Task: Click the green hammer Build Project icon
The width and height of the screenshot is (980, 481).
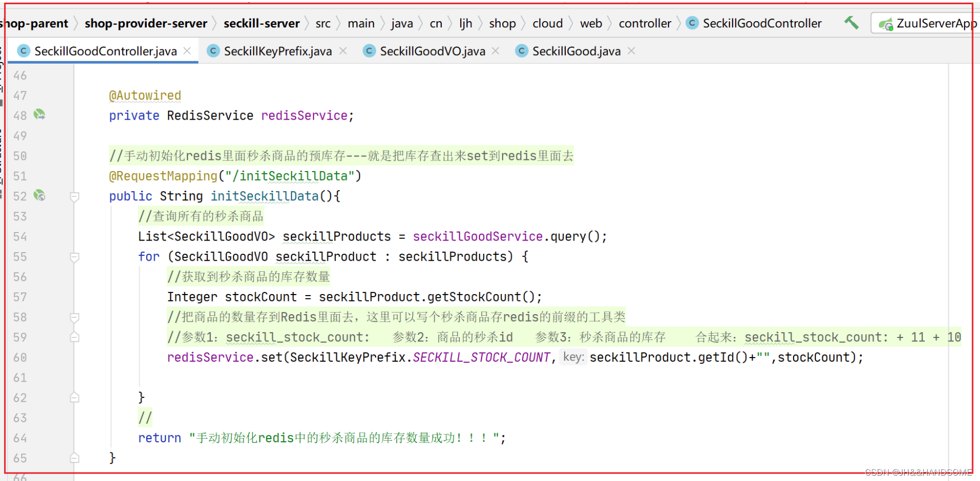Action: (x=851, y=23)
